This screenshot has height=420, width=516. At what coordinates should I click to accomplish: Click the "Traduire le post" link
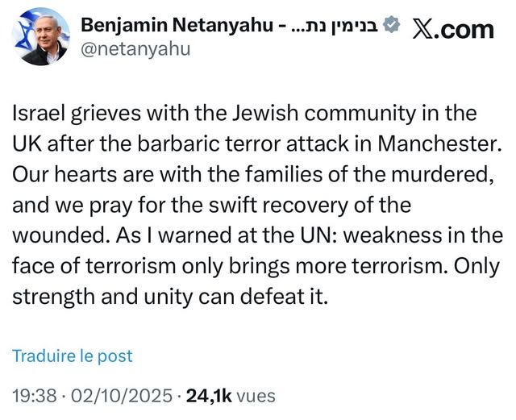pos(73,356)
